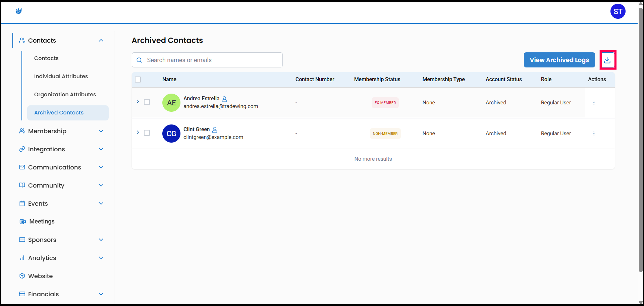Select Archived Contacts in sidebar
The width and height of the screenshot is (644, 306).
[x=68, y=113]
